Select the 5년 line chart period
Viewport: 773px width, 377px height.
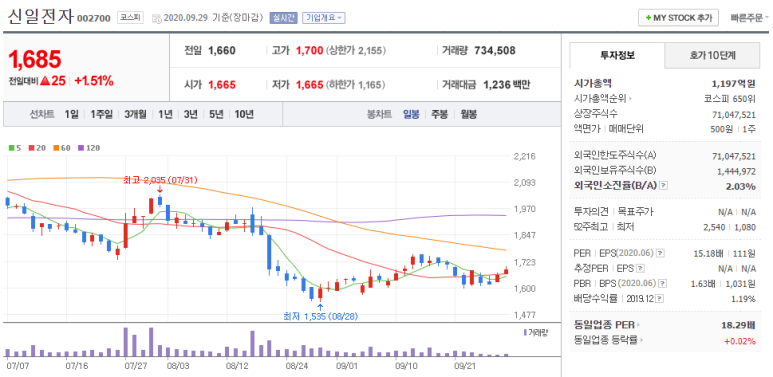pos(216,114)
